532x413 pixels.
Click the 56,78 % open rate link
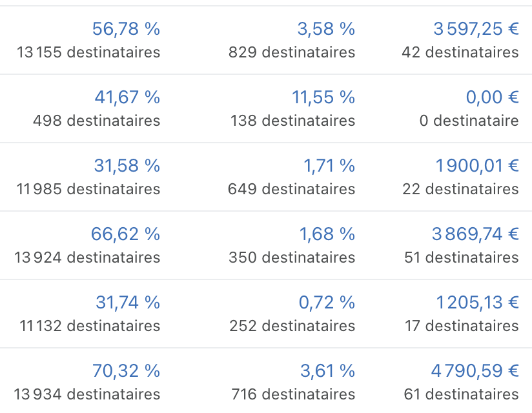(x=126, y=29)
